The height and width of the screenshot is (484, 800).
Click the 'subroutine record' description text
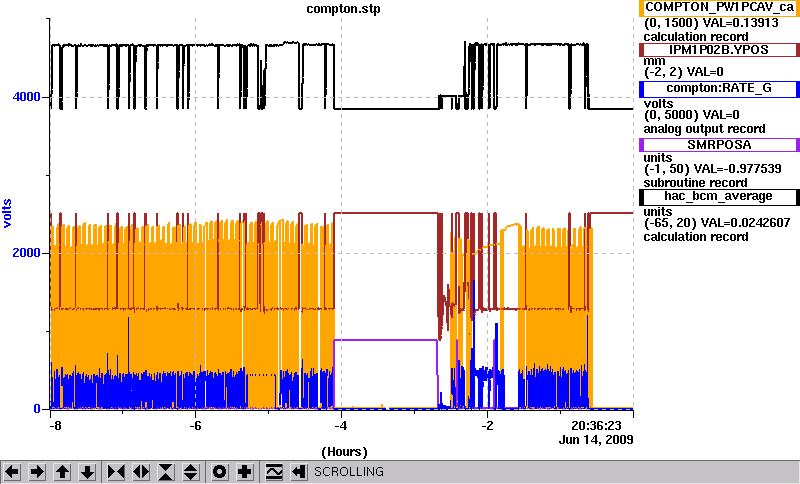click(695, 183)
